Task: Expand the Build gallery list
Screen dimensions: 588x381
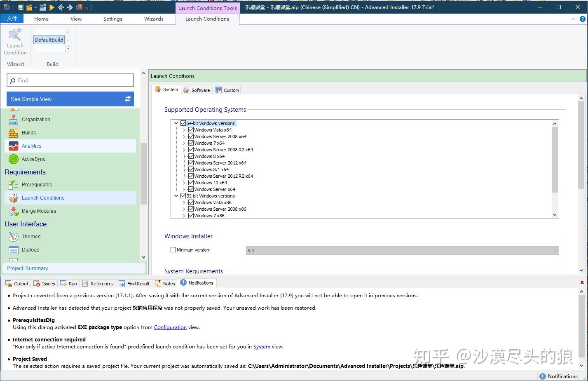Action: tap(68, 48)
